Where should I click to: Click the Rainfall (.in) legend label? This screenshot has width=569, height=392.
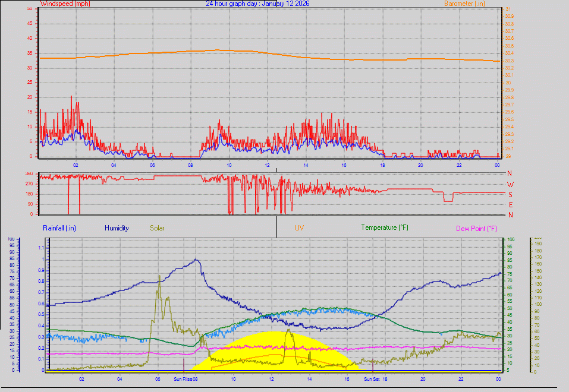(59, 227)
